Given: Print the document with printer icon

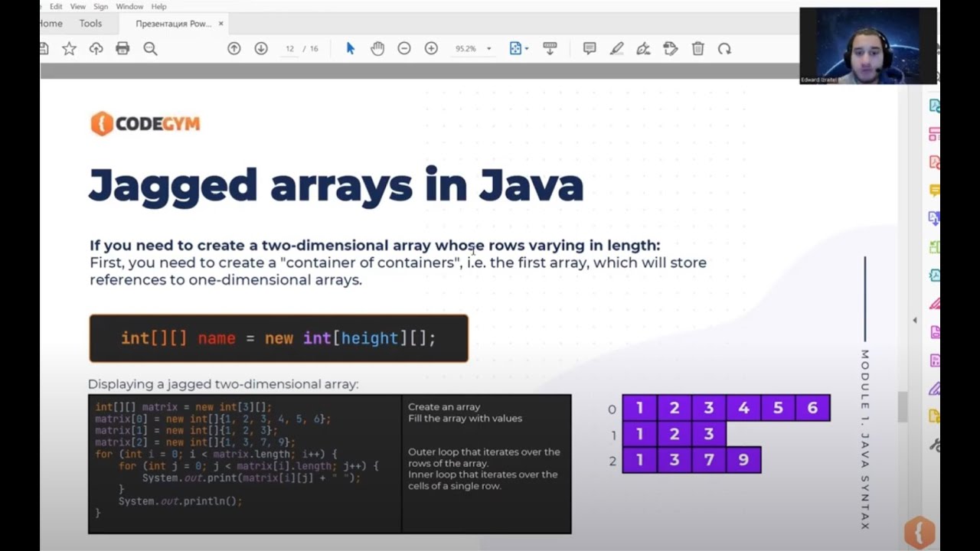Looking at the screenshot, I should [122, 48].
